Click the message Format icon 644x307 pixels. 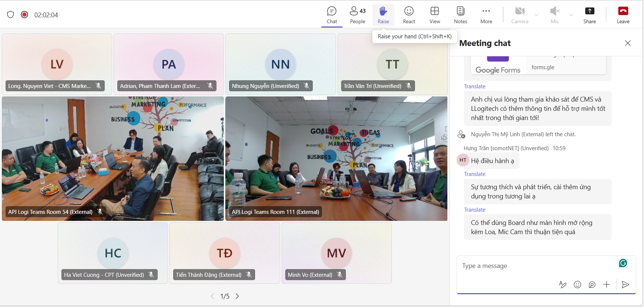point(562,284)
